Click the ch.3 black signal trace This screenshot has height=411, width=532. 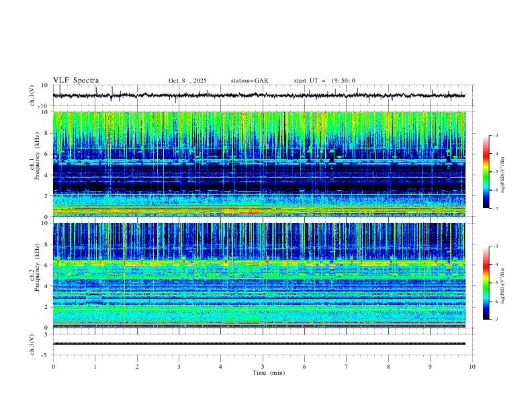(x=259, y=344)
